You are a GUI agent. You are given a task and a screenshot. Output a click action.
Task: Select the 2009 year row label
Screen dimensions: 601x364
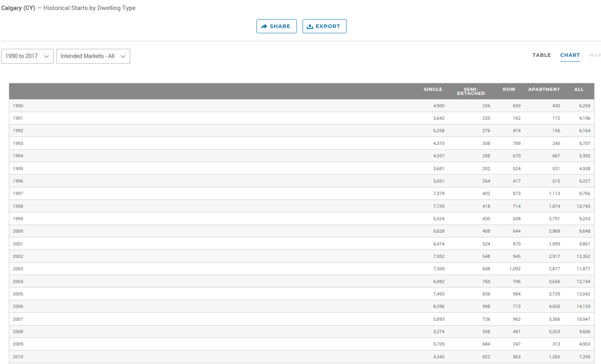[x=18, y=344]
